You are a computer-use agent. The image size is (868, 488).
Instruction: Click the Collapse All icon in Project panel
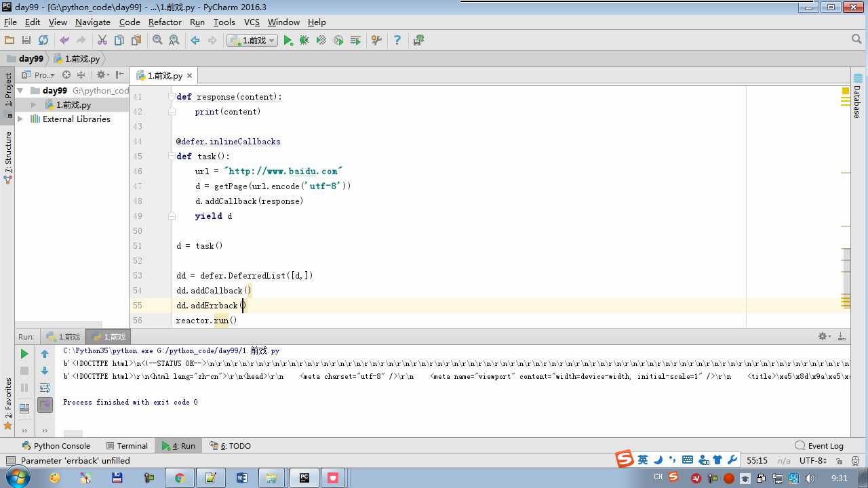pos(81,75)
